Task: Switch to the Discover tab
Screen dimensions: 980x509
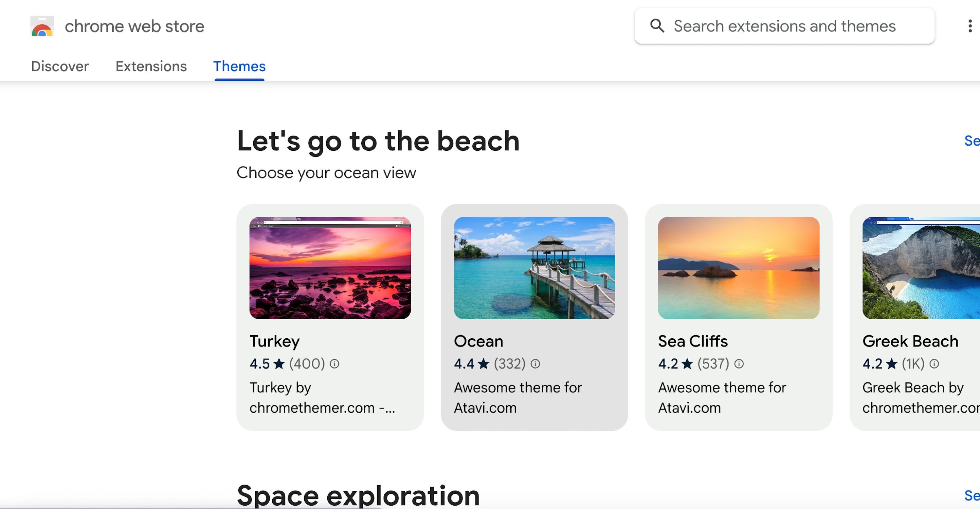Action: pyautogui.click(x=60, y=66)
